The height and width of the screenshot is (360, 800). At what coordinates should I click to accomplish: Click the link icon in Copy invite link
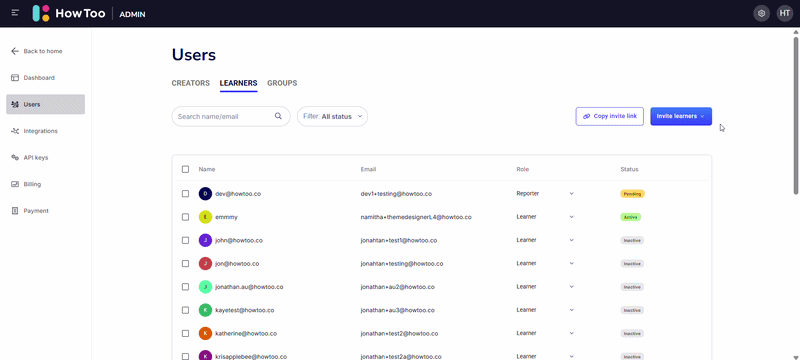click(586, 116)
